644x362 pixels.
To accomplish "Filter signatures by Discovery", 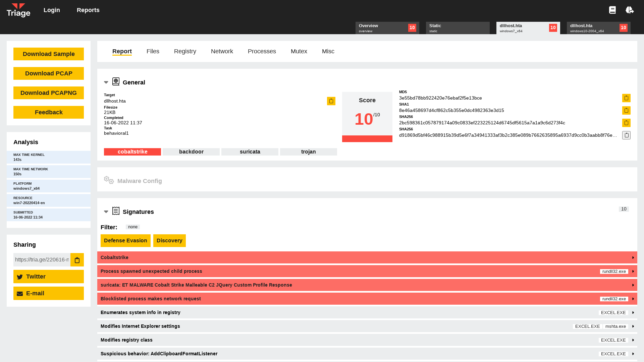I will pyautogui.click(x=169, y=241).
